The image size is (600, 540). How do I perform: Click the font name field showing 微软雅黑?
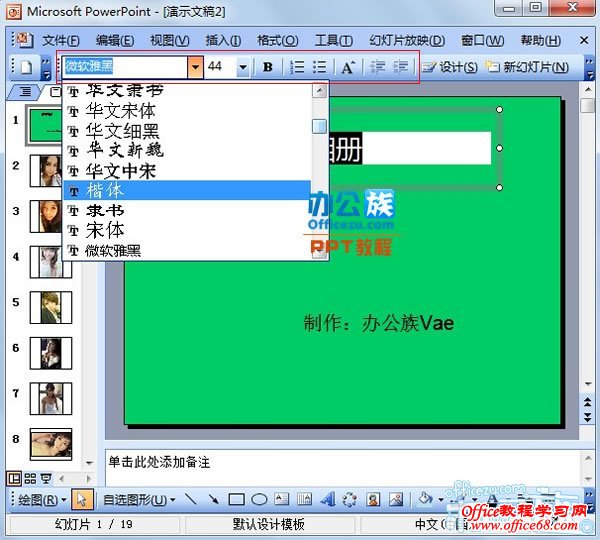tap(126, 67)
